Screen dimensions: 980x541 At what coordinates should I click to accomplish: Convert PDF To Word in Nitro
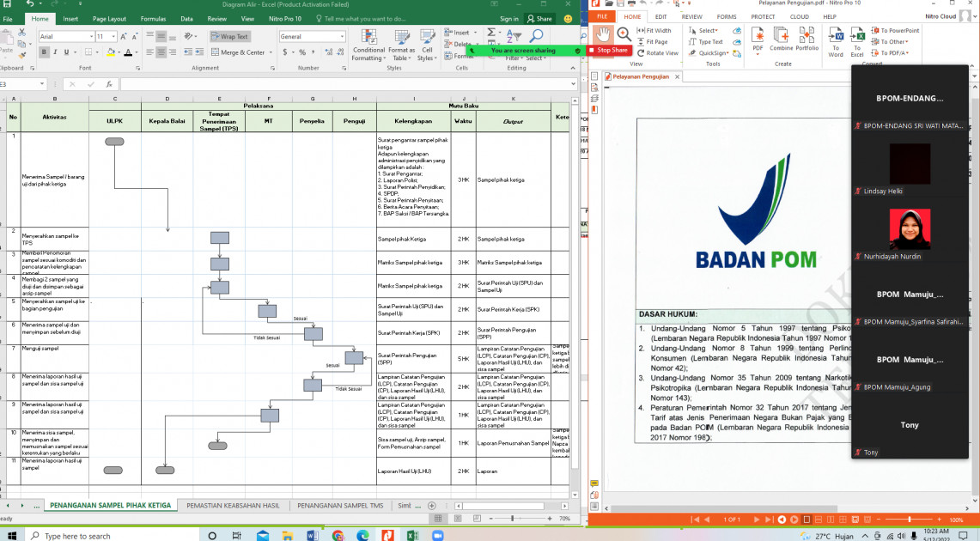(x=836, y=42)
